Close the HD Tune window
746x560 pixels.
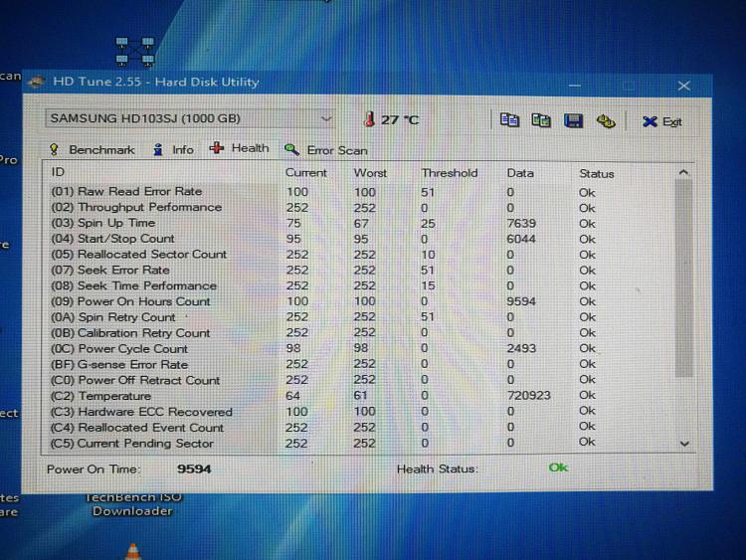tap(683, 86)
